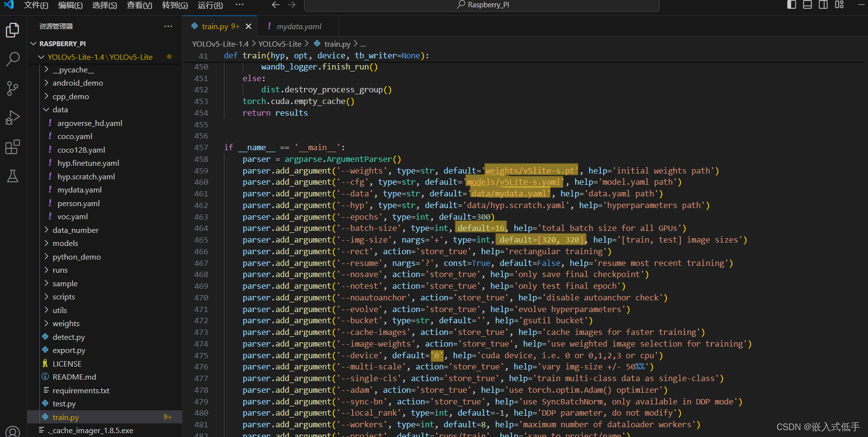The height and width of the screenshot is (437, 868).
Task: Open the Extensions view
Action: (13, 147)
